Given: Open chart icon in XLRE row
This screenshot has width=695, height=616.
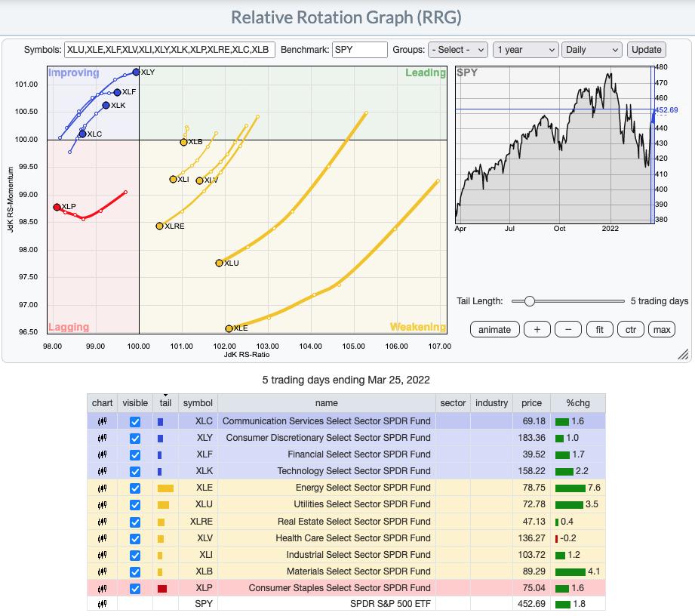Looking at the screenshot, I should 103,522.
